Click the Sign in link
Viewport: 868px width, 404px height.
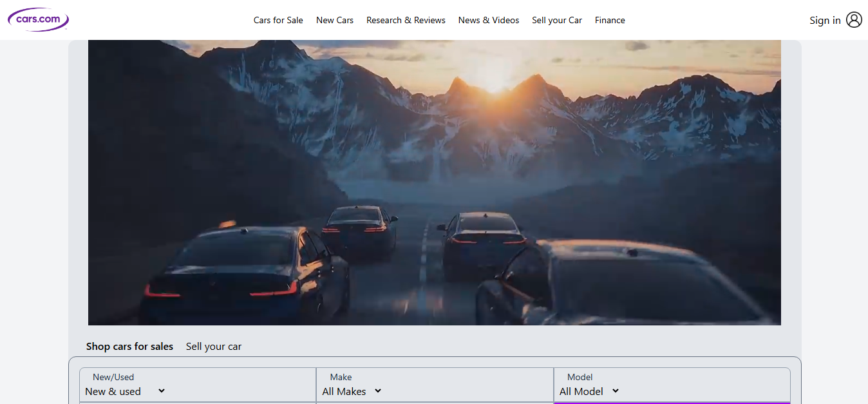tap(824, 21)
